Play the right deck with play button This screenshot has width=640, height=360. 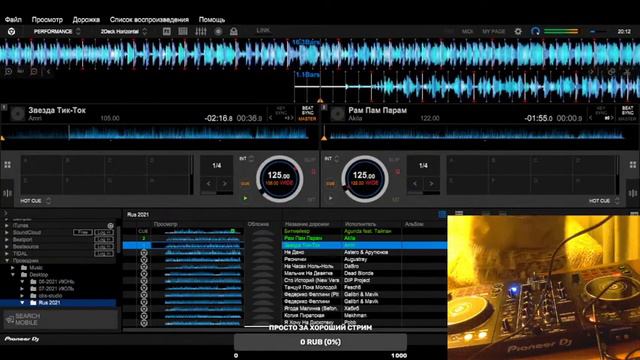pos(330,198)
